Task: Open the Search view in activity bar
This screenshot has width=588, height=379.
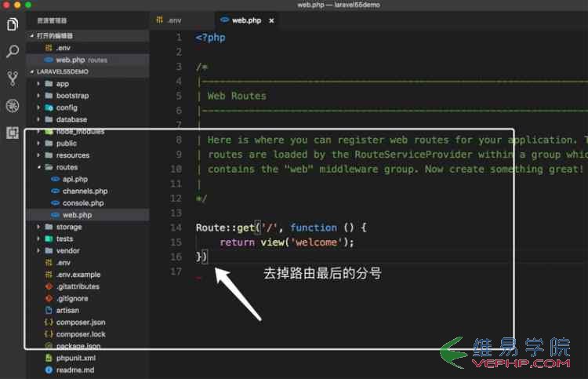Action: coord(13,52)
